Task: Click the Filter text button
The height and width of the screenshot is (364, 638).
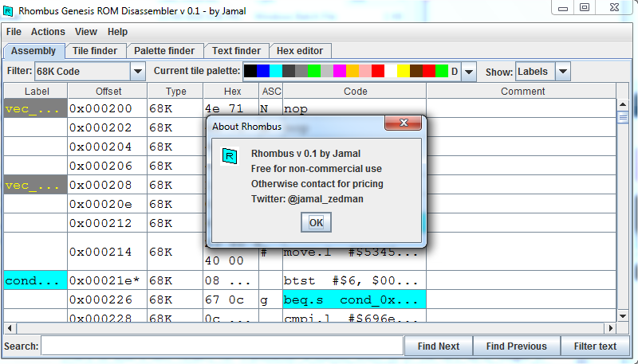Action: [x=596, y=346]
